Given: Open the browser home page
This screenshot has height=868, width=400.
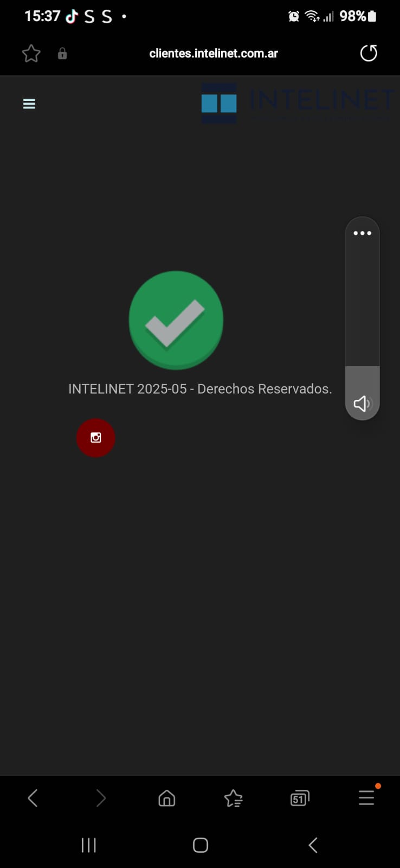Looking at the screenshot, I should click(167, 798).
